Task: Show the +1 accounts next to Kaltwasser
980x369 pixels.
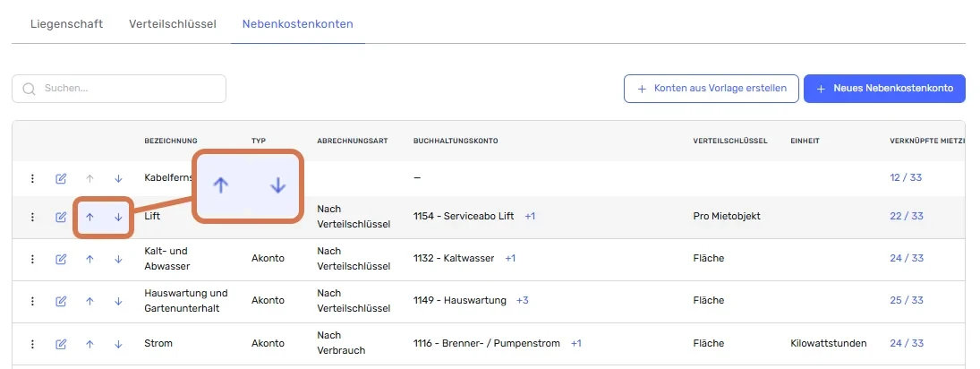Action: click(510, 258)
